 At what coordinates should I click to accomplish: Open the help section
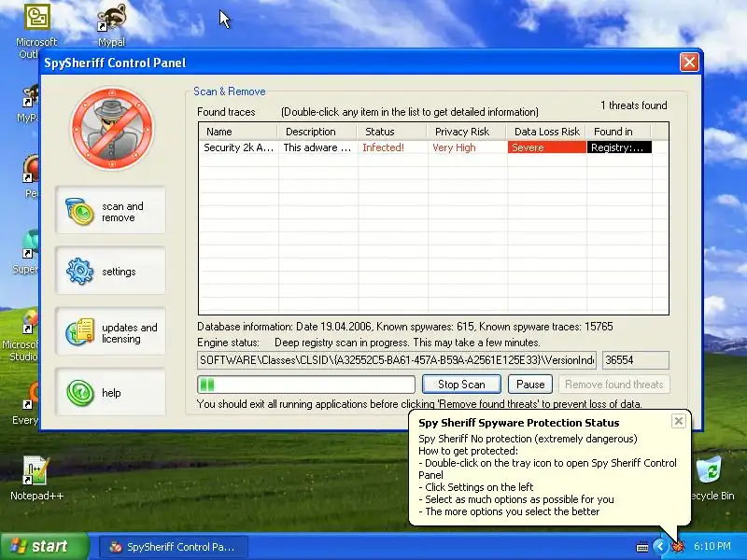click(110, 392)
